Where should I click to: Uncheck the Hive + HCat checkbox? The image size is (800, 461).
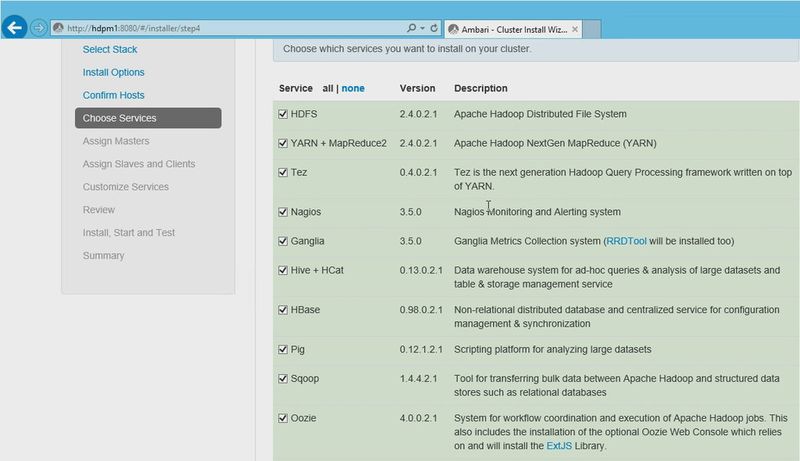(x=283, y=270)
